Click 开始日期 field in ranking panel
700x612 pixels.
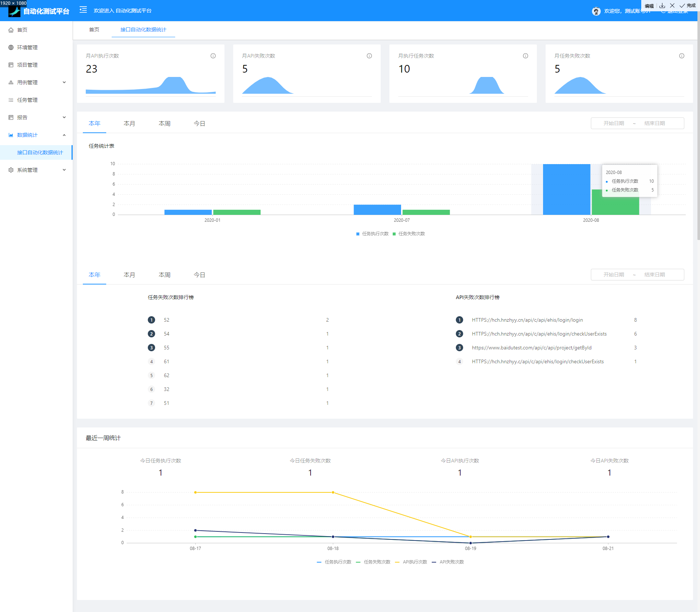click(x=614, y=275)
